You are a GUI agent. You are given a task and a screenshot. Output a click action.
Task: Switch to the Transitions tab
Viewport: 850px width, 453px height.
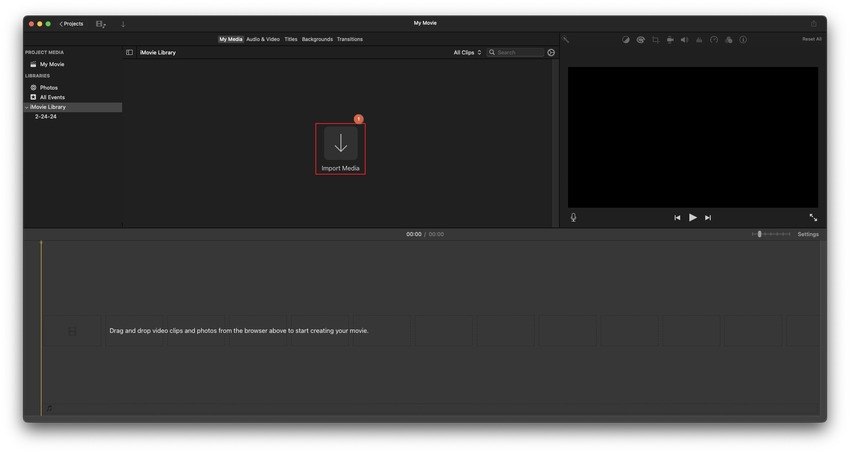click(350, 39)
